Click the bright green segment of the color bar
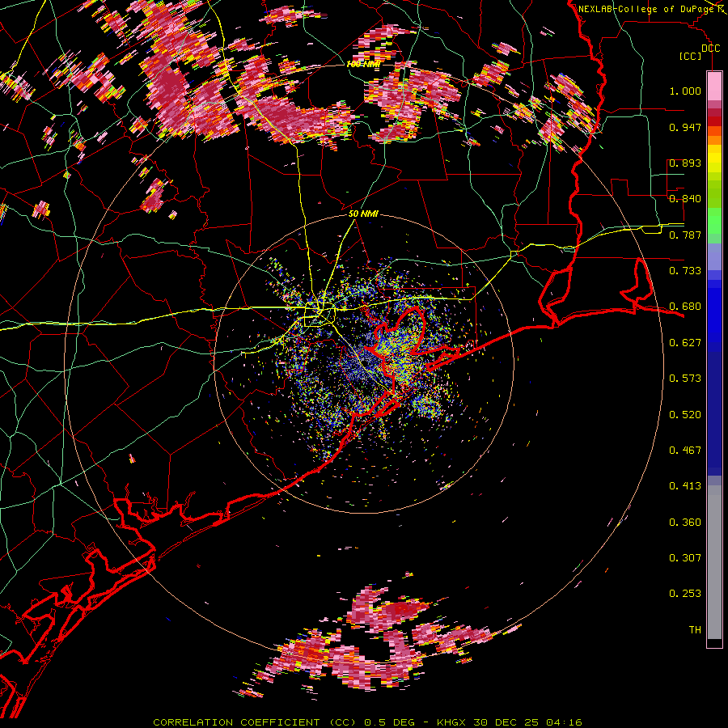Image resolution: width=728 pixels, height=728 pixels. (714, 220)
